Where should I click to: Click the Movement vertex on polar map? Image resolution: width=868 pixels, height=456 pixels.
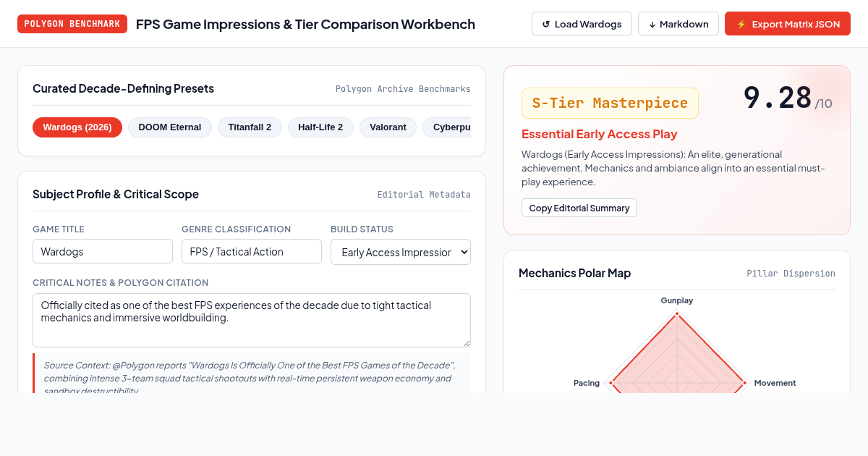coord(744,383)
